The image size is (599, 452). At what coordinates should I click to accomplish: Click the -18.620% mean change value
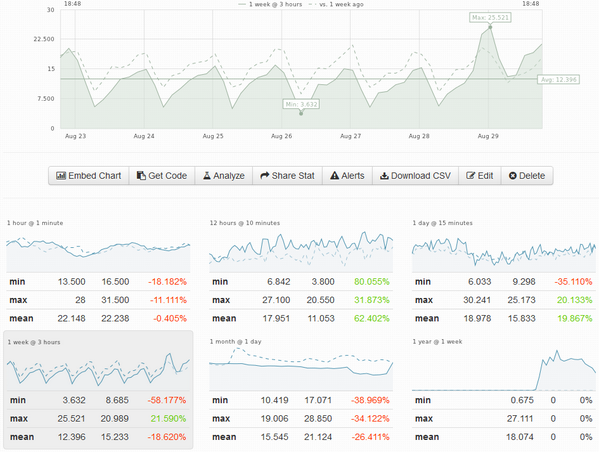point(167,437)
